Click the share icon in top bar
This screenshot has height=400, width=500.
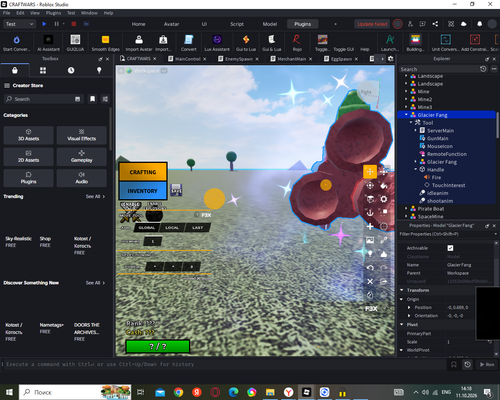(435, 24)
